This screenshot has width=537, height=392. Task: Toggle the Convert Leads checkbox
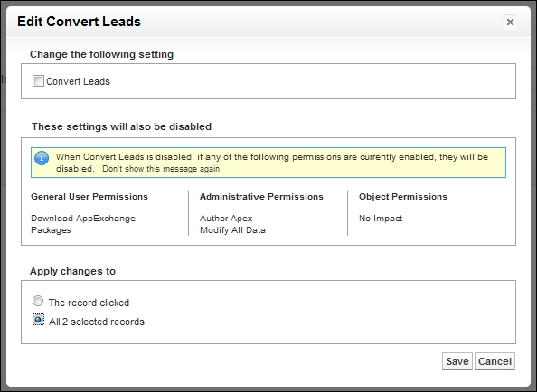click(x=38, y=81)
